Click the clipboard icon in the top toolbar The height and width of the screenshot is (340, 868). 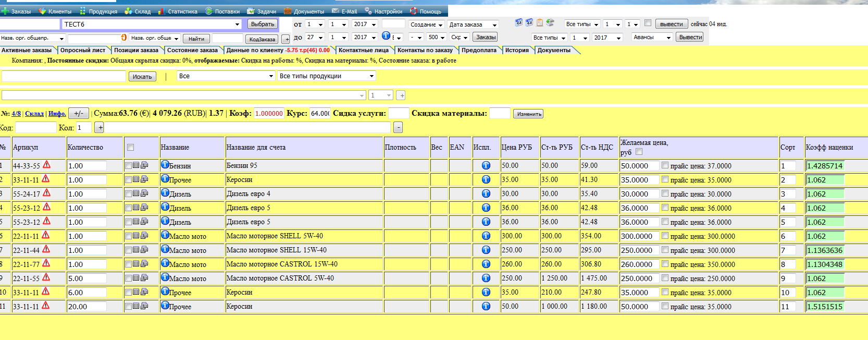tap(540, 23)
